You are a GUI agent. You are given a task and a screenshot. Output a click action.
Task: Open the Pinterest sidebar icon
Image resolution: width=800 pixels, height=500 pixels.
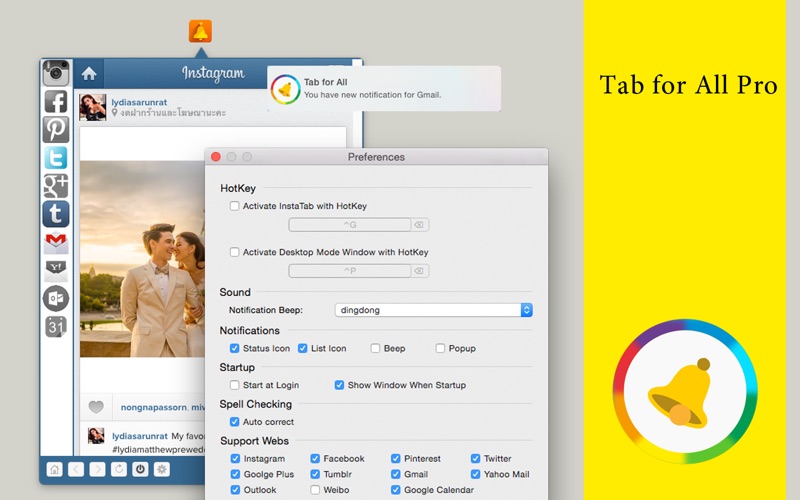pos(56,129)
